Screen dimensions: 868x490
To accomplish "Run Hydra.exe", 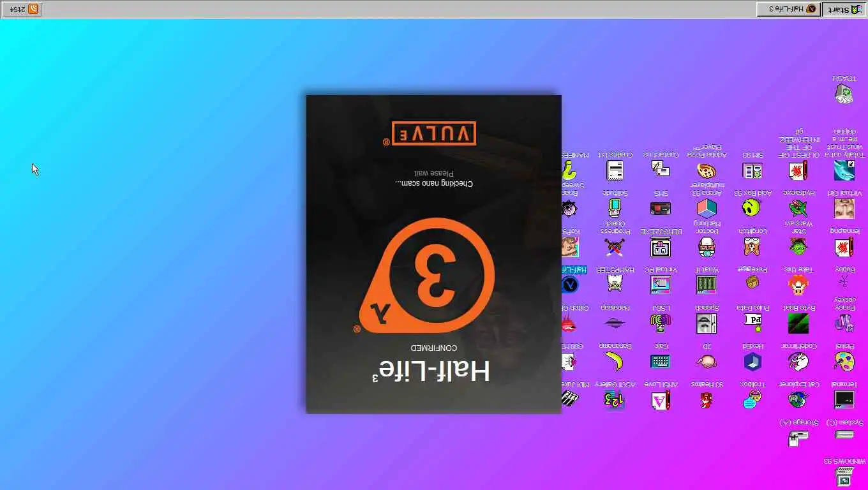I will point(798,208).
